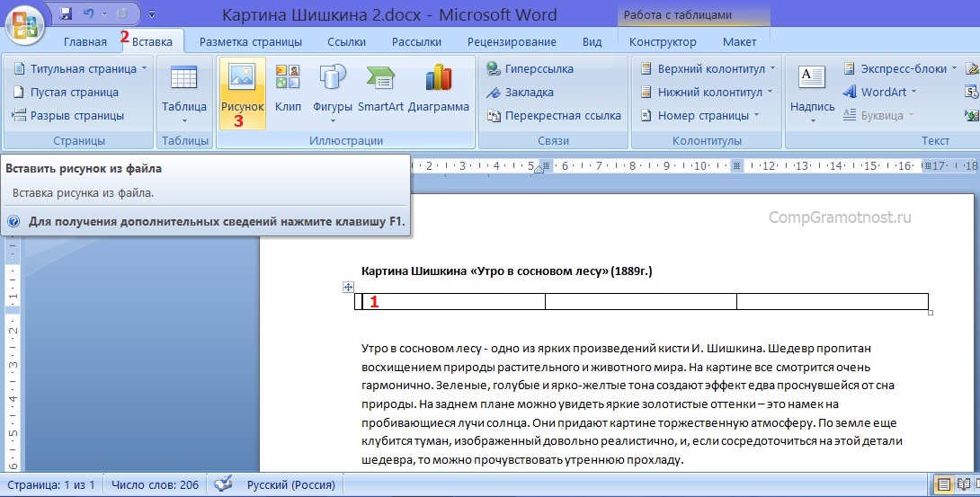Select the Вставка ribbon tab

(x=152, y=42)
